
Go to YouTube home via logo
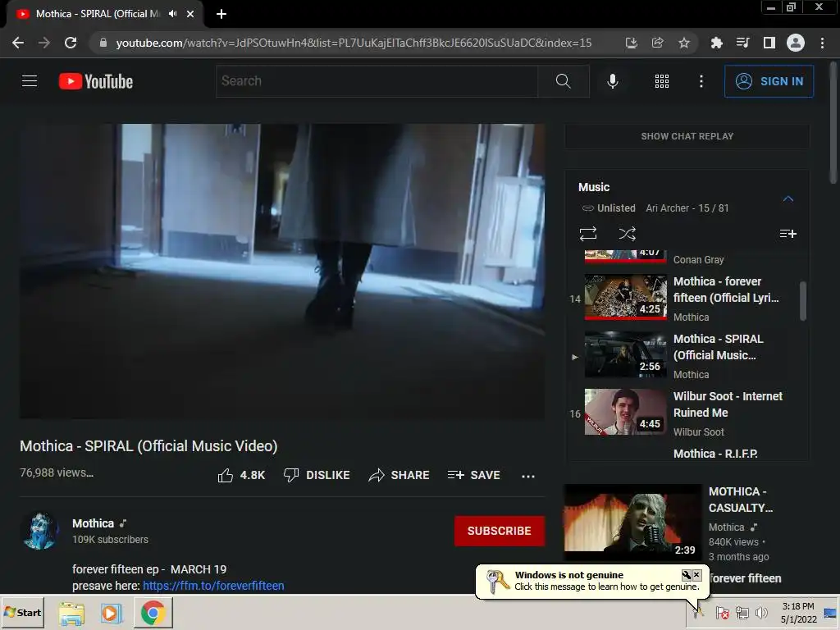[96, 81]
